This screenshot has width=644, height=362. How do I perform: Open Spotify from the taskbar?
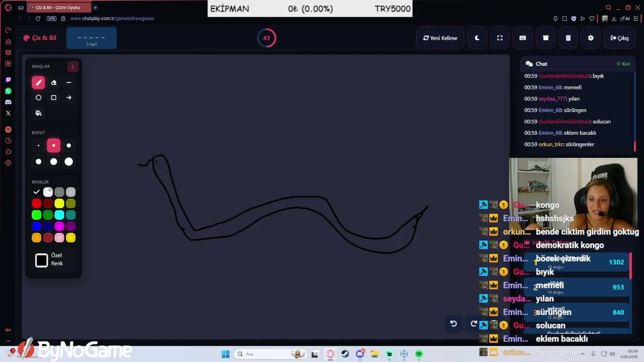pos(419,354)
